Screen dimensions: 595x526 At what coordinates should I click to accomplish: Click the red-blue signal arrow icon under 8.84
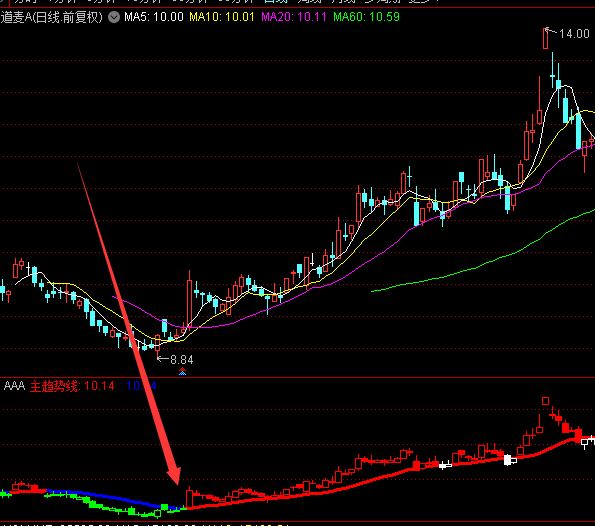point(183,371)
